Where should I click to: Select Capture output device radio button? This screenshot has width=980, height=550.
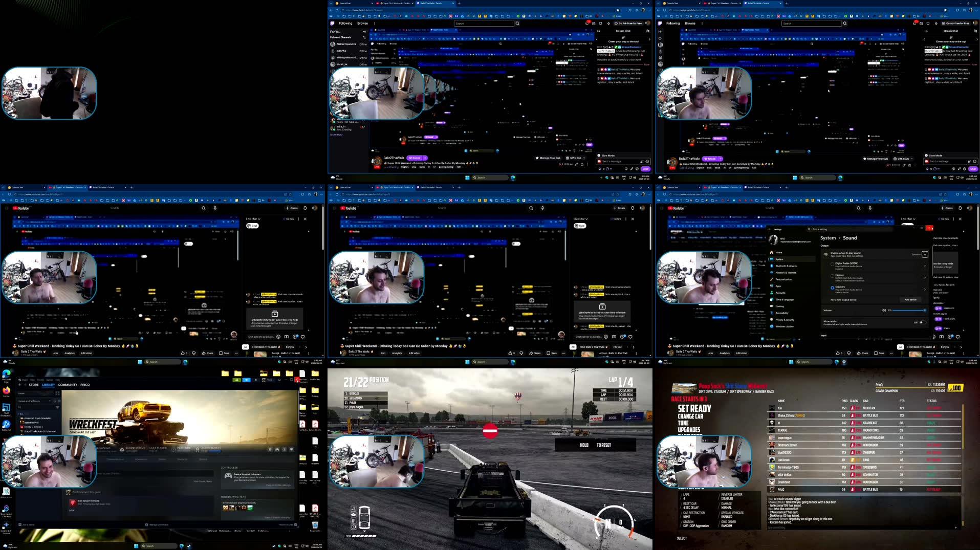coord(832,276)
